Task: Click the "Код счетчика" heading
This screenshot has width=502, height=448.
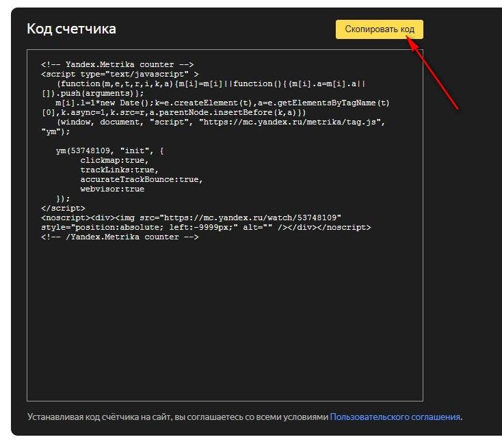Action: point(71,29)
